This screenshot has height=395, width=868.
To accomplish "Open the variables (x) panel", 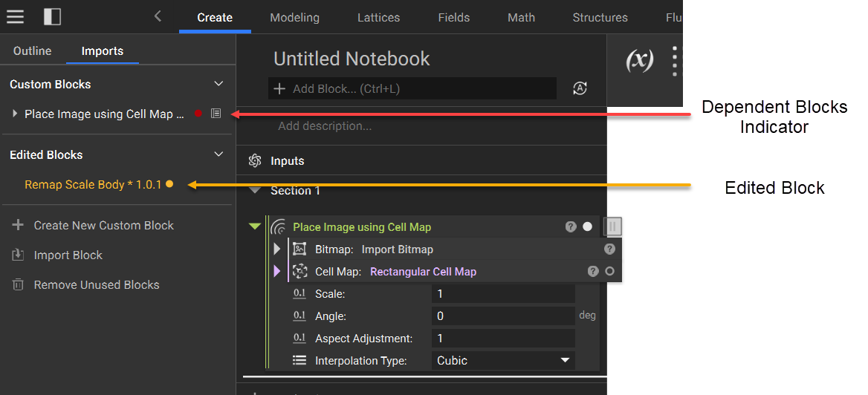I will [x=639, y=60].
